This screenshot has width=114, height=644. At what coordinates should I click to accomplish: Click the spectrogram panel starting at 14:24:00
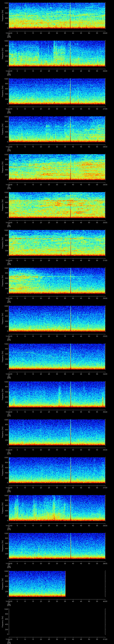(x=57, y=16)
